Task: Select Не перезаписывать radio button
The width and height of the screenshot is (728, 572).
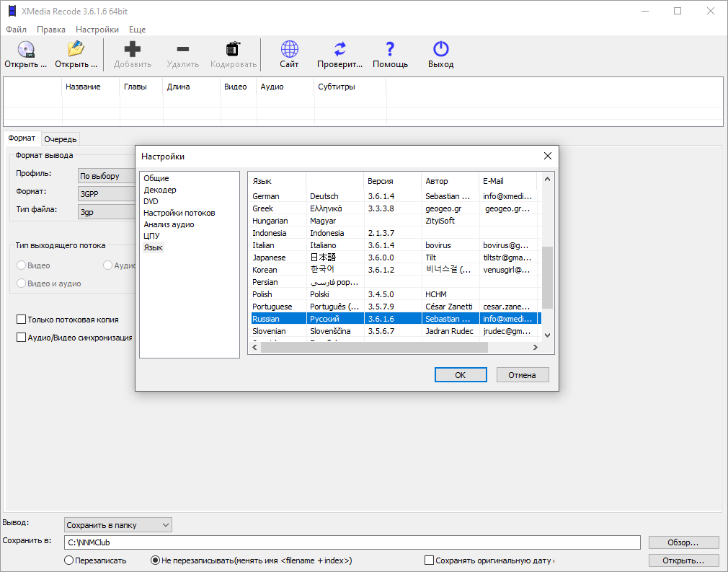Action: tap(156, 560)
